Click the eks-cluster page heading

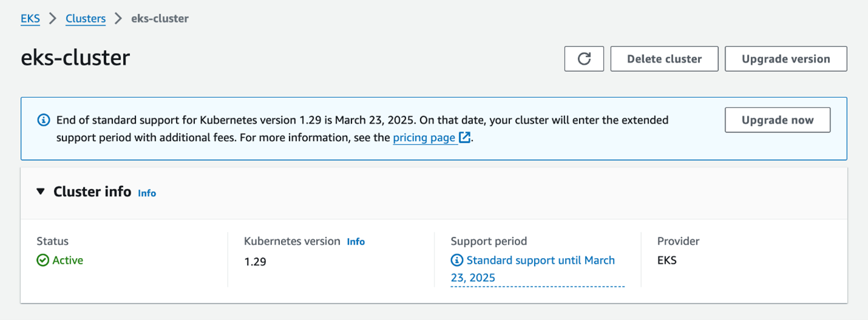(76, 58)
